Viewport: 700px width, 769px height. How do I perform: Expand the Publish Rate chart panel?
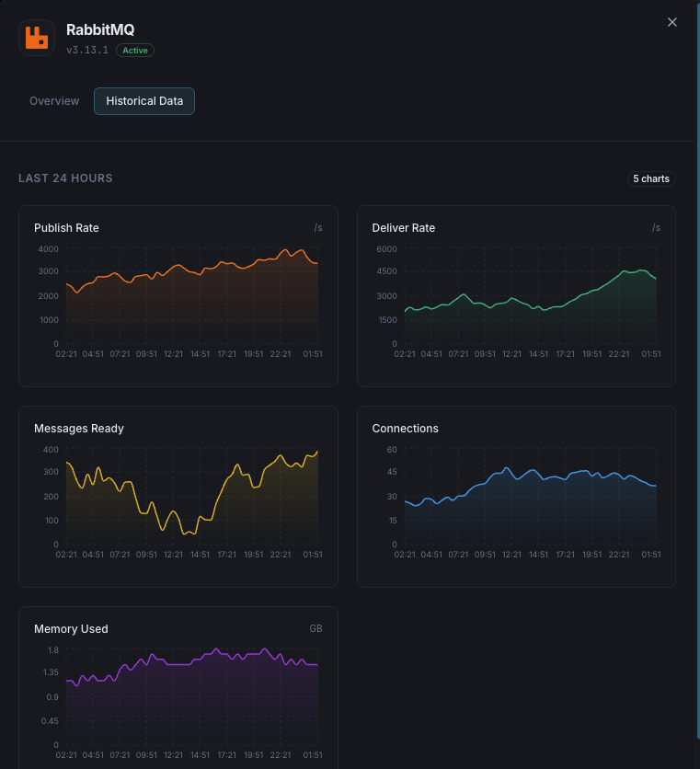[178, 295]
